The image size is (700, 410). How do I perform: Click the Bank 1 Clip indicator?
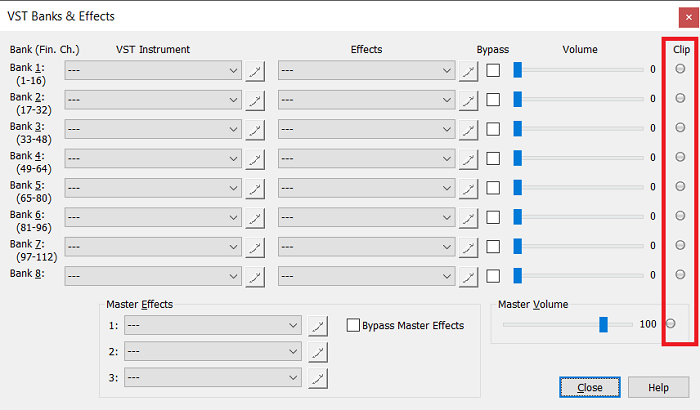(681, 69)
